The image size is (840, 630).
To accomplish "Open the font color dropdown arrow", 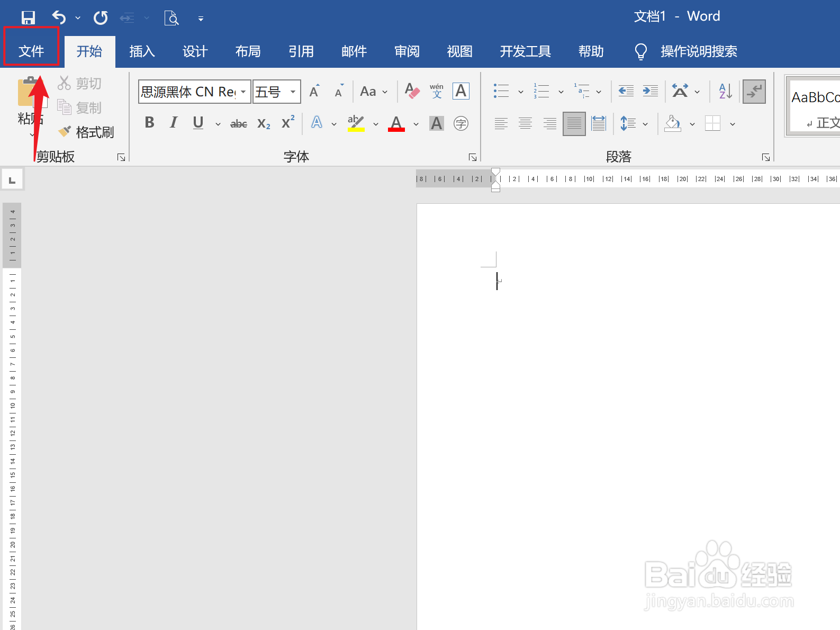I will [x=416, y=124].
